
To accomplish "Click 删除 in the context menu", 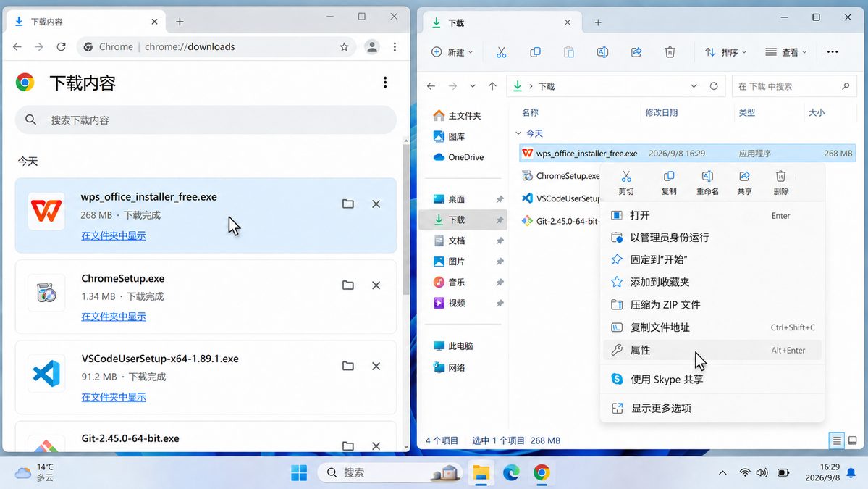I will 780,183.
